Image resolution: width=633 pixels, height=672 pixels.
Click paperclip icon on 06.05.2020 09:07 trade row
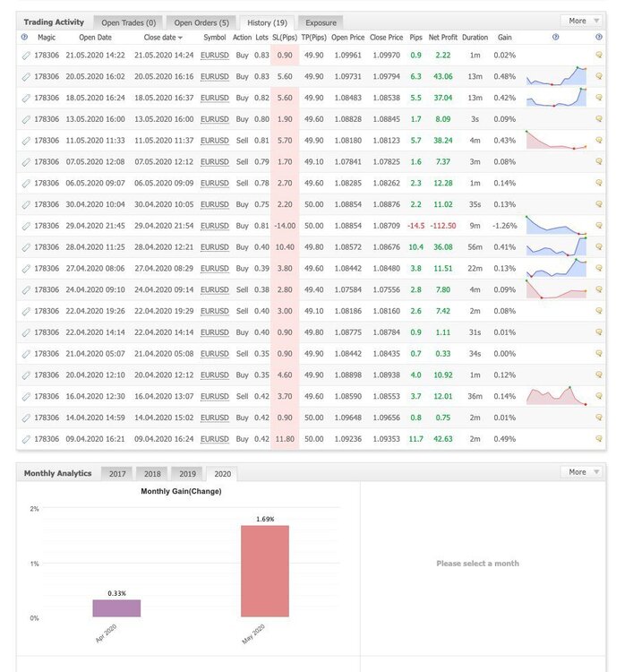tap(26, 184)
